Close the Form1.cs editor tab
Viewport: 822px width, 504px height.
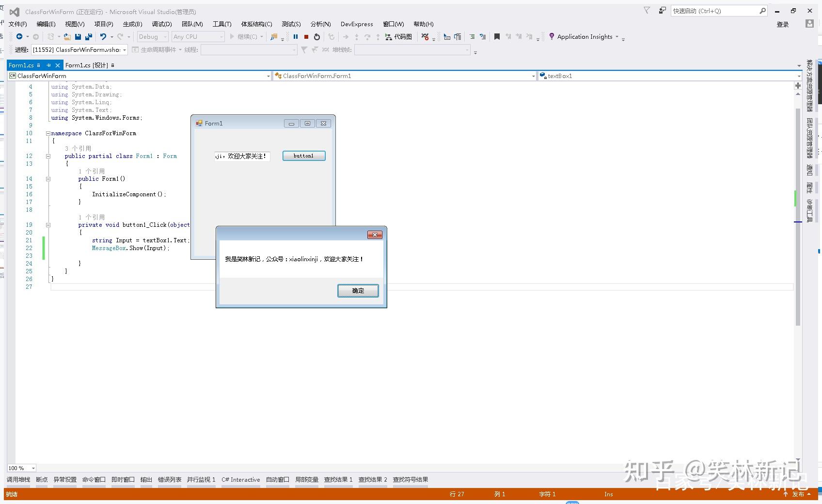(58, 65)
